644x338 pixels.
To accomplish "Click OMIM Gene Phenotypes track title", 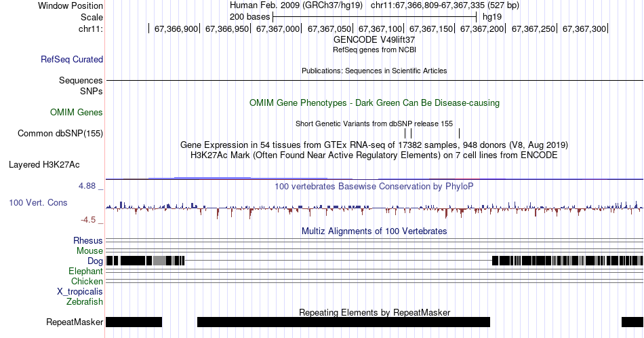I will coord(374,102).
